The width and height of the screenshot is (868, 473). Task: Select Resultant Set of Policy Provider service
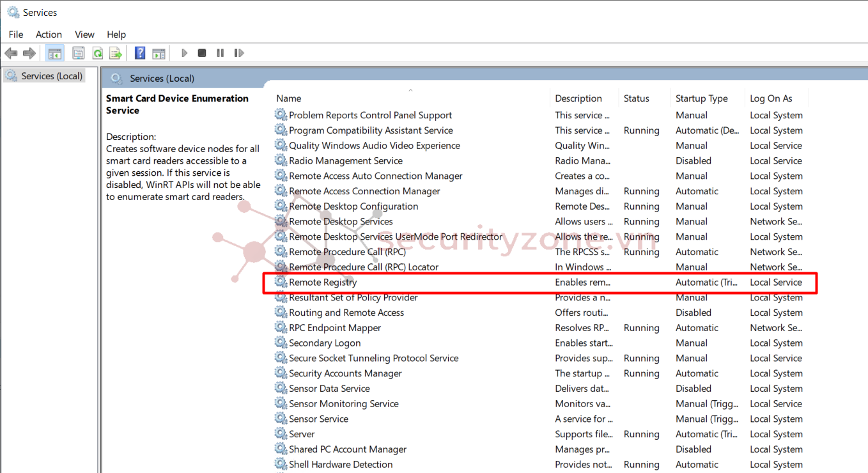353,297
